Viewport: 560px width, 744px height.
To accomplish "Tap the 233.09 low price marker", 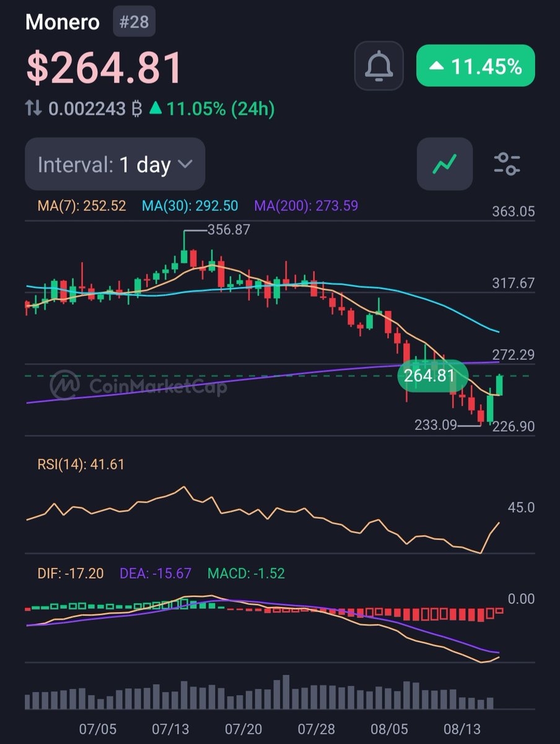I will pos(435,425).
